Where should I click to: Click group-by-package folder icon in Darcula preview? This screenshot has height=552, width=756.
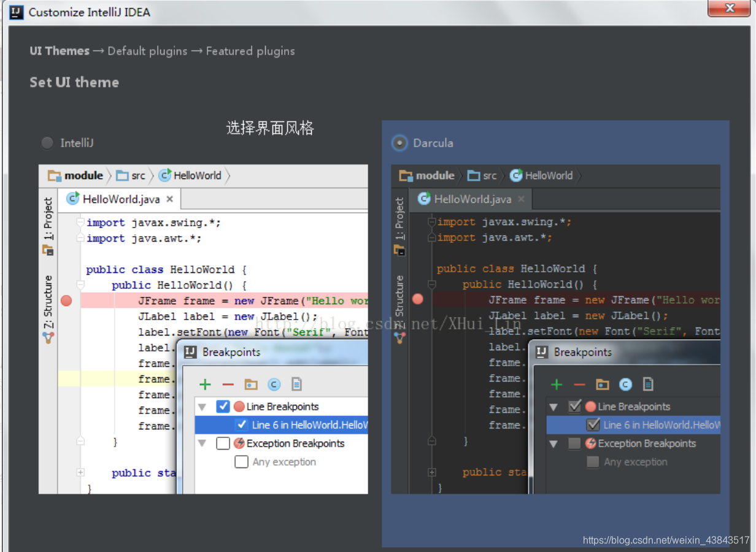(x=603, y=385)
